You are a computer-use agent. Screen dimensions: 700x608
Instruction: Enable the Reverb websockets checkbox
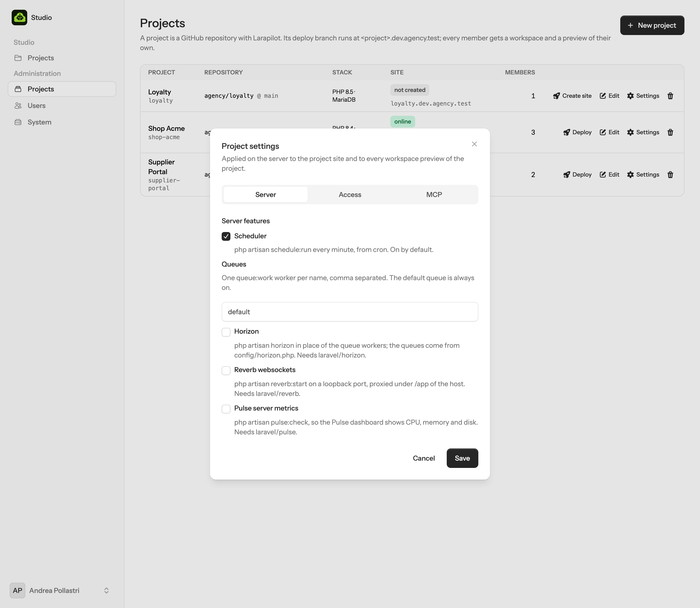coord(226,370)
